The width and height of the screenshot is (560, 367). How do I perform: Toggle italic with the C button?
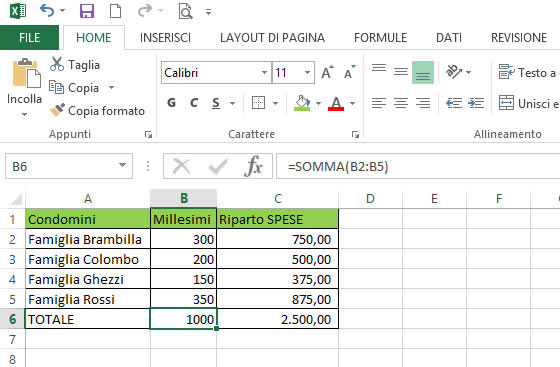click(x=194, y=103)
